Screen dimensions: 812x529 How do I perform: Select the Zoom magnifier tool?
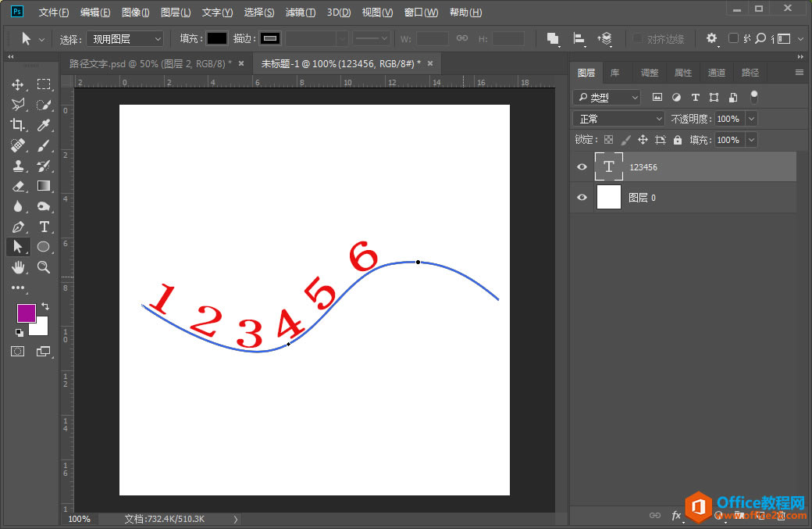44,267
